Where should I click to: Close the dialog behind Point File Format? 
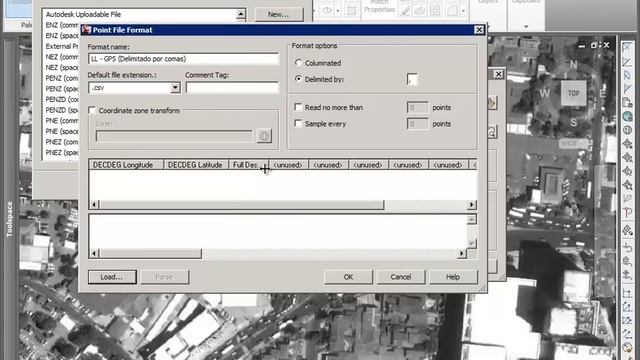pos(498,74)
